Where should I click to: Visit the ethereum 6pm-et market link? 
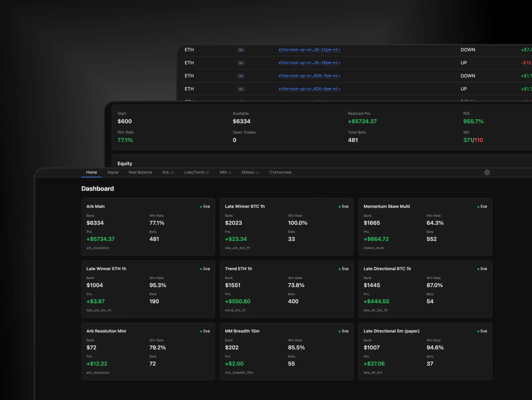point(309,89)
